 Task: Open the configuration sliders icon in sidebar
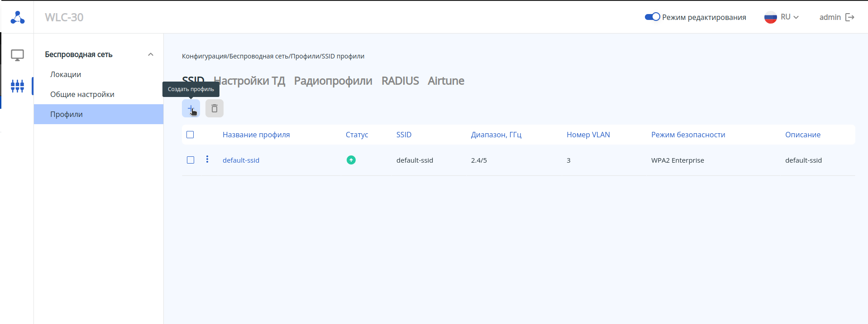point(17,86)
